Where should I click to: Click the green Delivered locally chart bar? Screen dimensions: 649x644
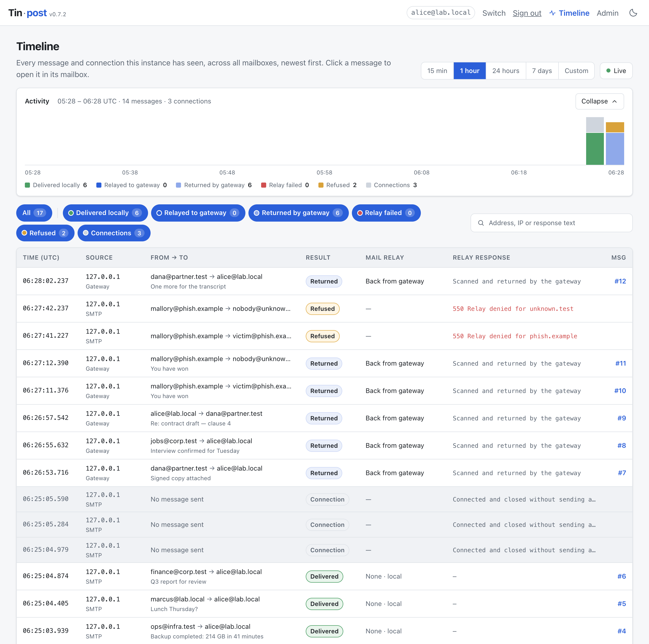(594, 149)
